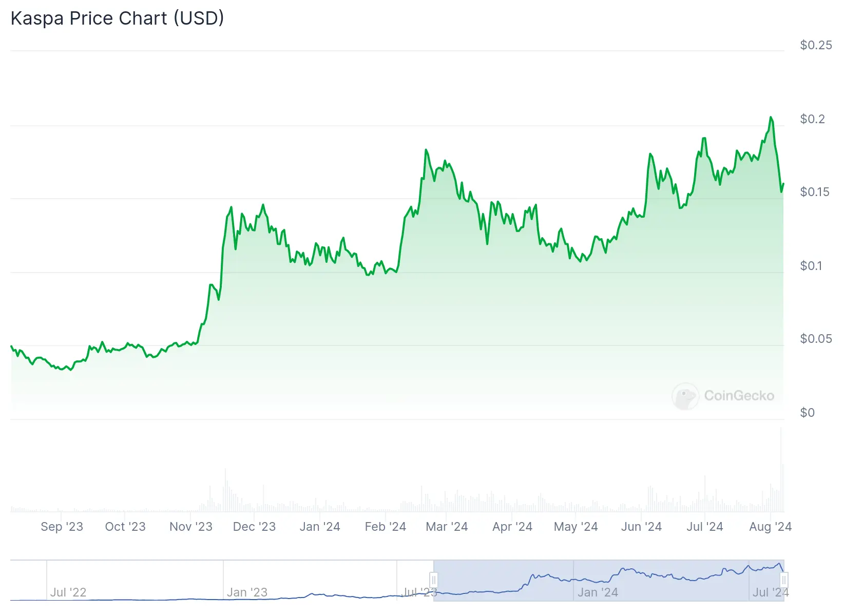Click the CoinGecko gecko logo watermark
The height and width of the screenshot is (616, 844).
tap(685, 396)
